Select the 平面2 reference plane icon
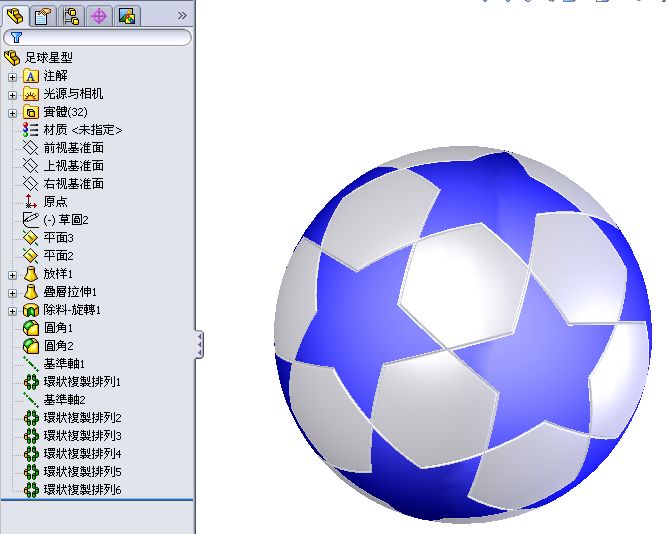This screenshot has height=534, width=667. coord(31,255)
